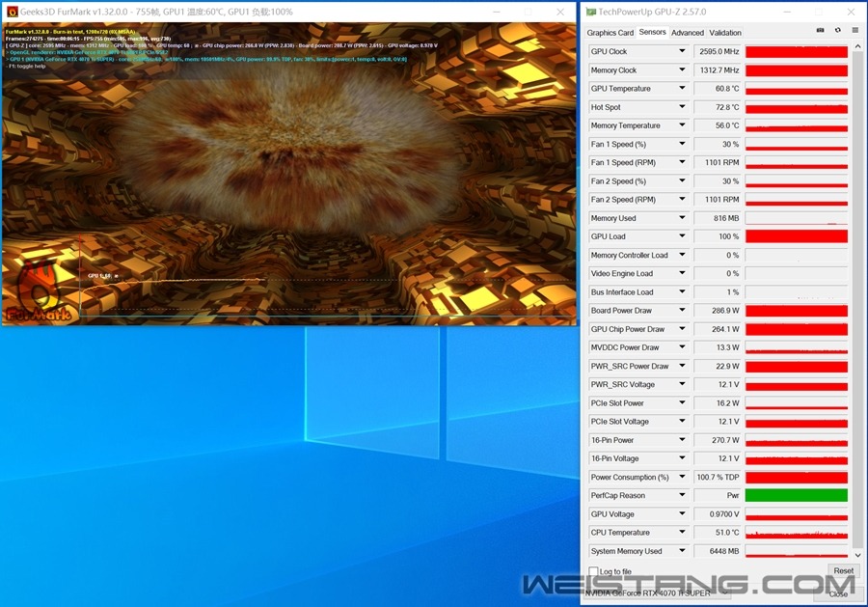Click the sensor list scrollbar up arrow
Screen dimensions: 868x607
click(857, 47)
